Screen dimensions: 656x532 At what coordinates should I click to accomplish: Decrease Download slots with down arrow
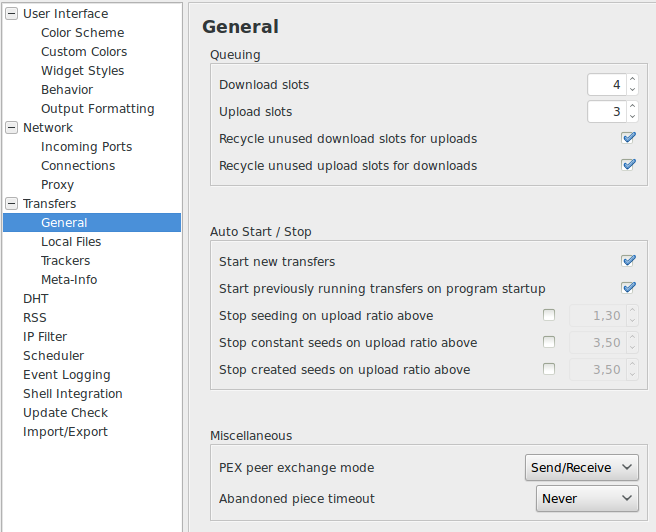[632, 90]
